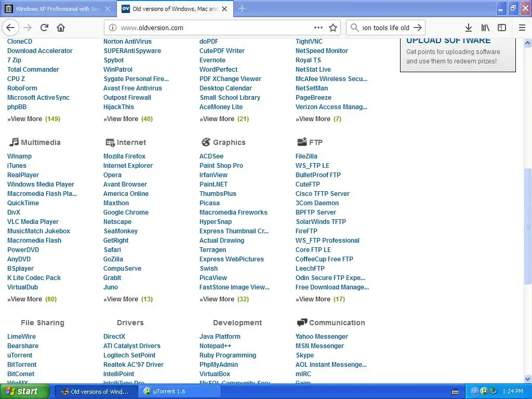Viewport: 532px width, 399px height.
Task: Open the browser home page
Action: (x=61, y=28)
